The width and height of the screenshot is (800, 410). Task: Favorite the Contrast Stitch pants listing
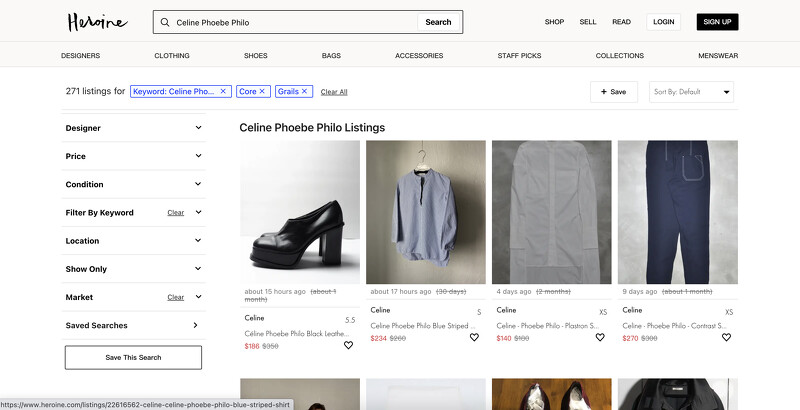726,338
